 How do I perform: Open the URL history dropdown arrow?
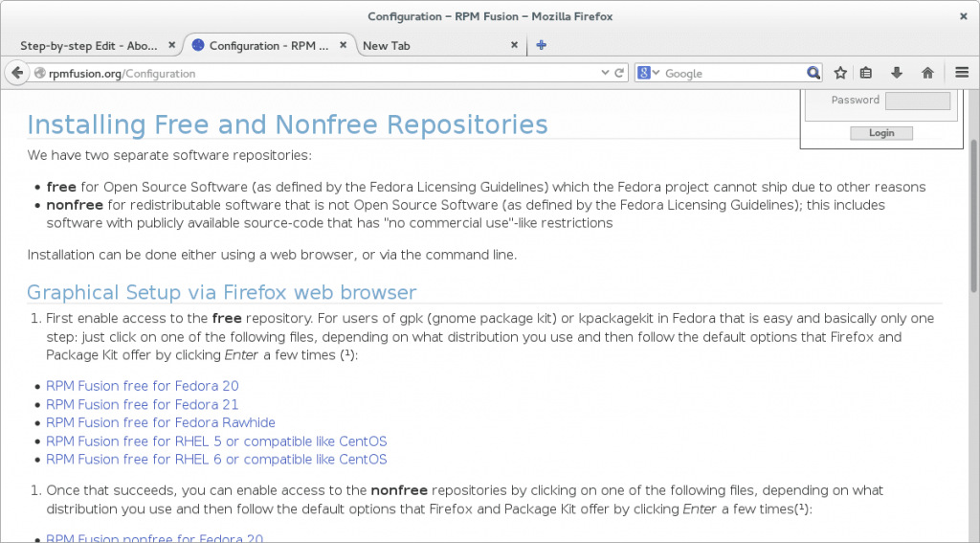(x=605, y=73)
